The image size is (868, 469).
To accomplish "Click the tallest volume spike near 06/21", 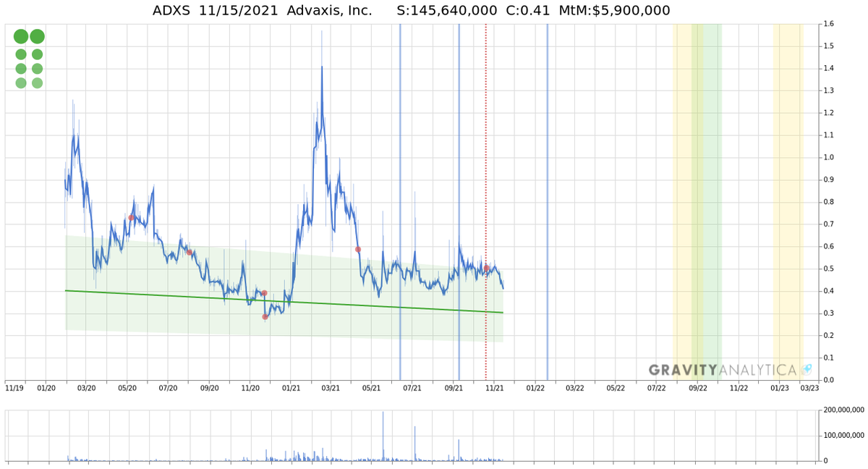I will click(383, 436).
